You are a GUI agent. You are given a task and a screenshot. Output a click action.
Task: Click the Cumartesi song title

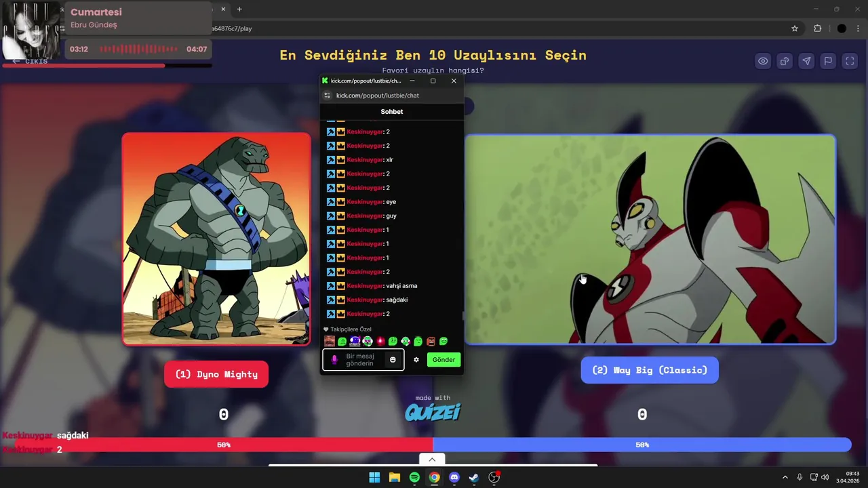point(96,12)
